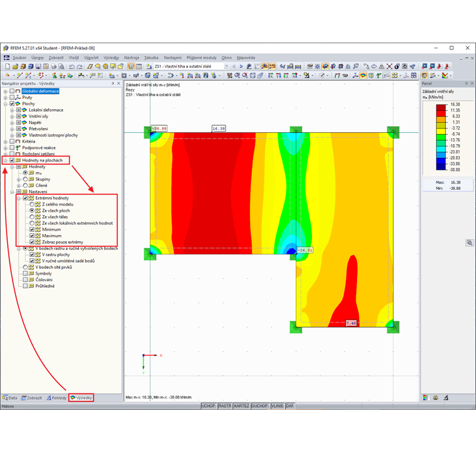The image size is (476, 453).
Task: Open the Soubor menu
Action: 19,58
